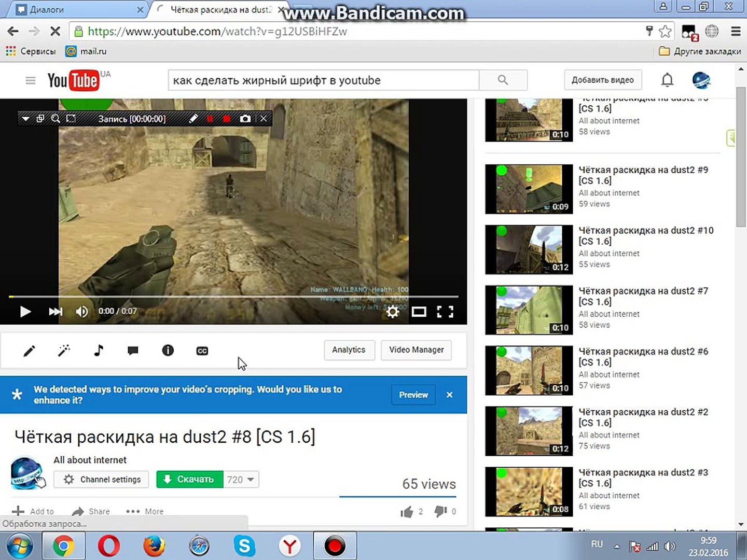Image resolution: width=747 pixels, height=560 pixels.
Task: Close the Bandicam recording bar
Action: tap(264, 119)
